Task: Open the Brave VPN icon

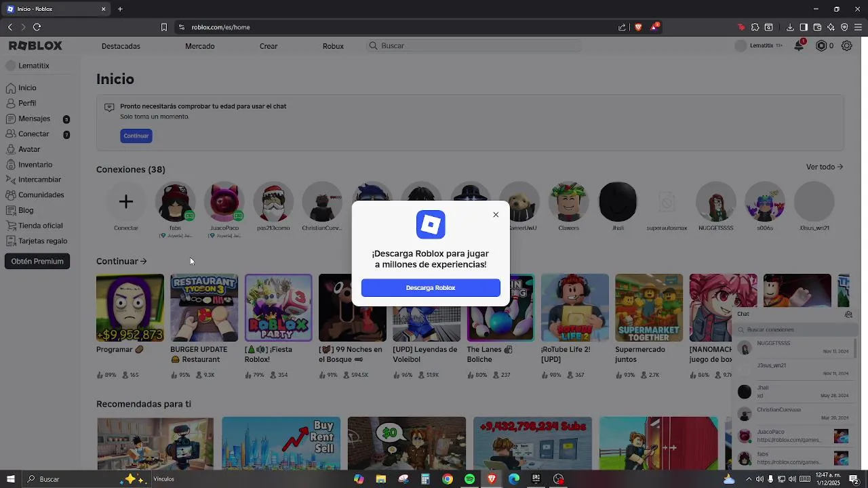Action: (844, 27)
